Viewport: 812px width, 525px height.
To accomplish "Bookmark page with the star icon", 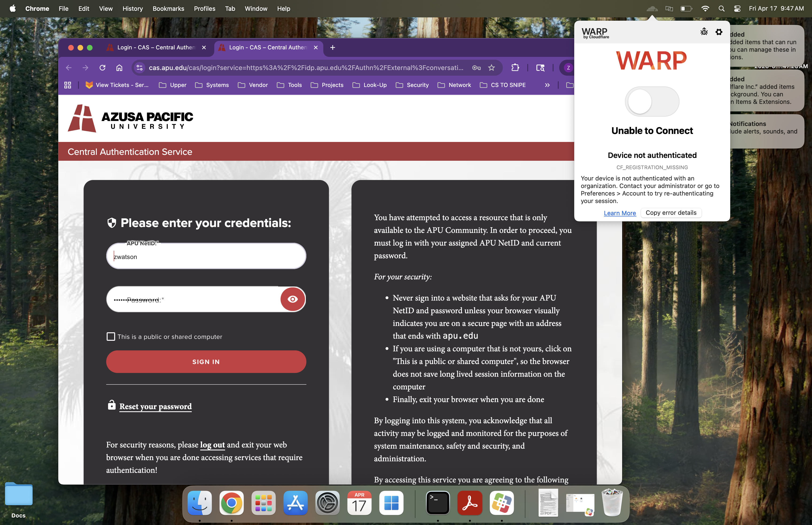I will click(x=491, y=67).
